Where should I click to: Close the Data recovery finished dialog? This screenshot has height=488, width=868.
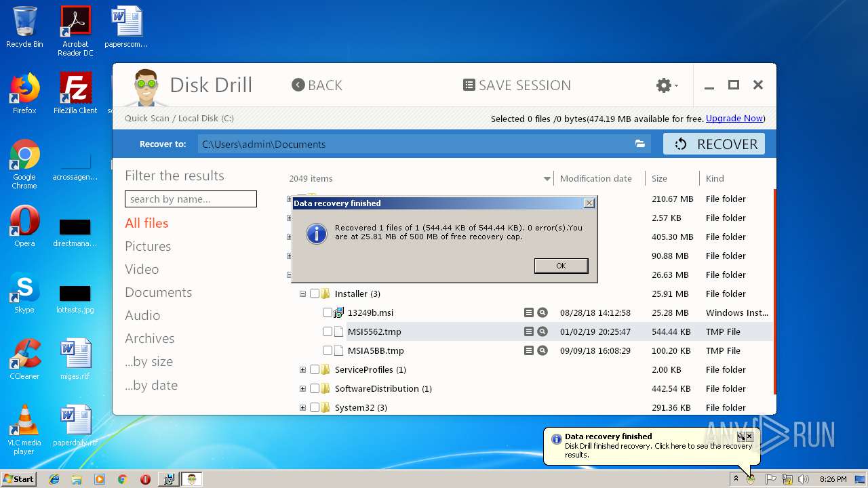click(x=589, y=203)
